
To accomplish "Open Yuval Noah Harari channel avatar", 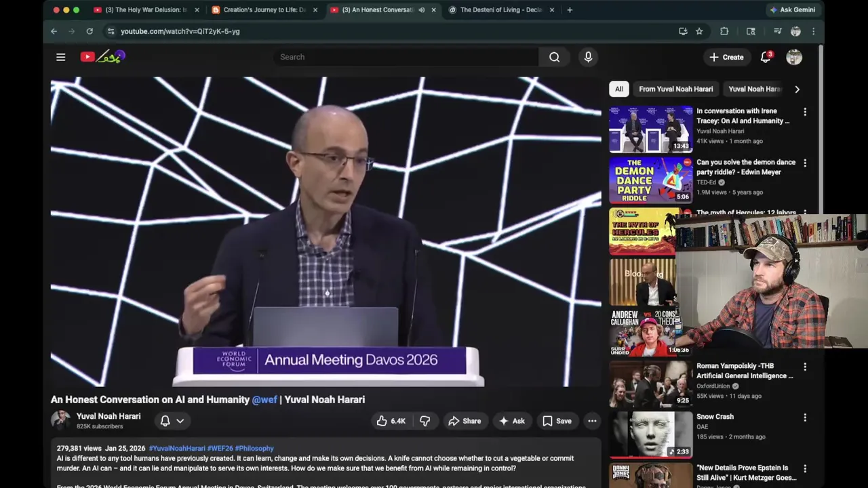I will coord(60,420).
